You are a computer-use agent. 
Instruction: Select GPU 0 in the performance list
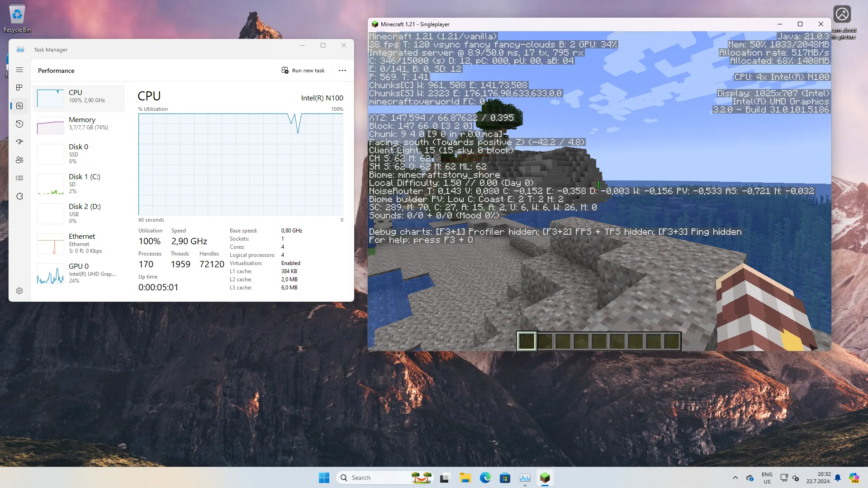click(x=79, y=273)
